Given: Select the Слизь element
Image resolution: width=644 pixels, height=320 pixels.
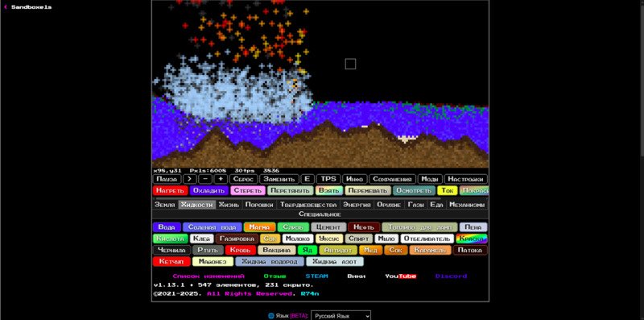Looking at the screenshot, I should [x=293, y=227].
